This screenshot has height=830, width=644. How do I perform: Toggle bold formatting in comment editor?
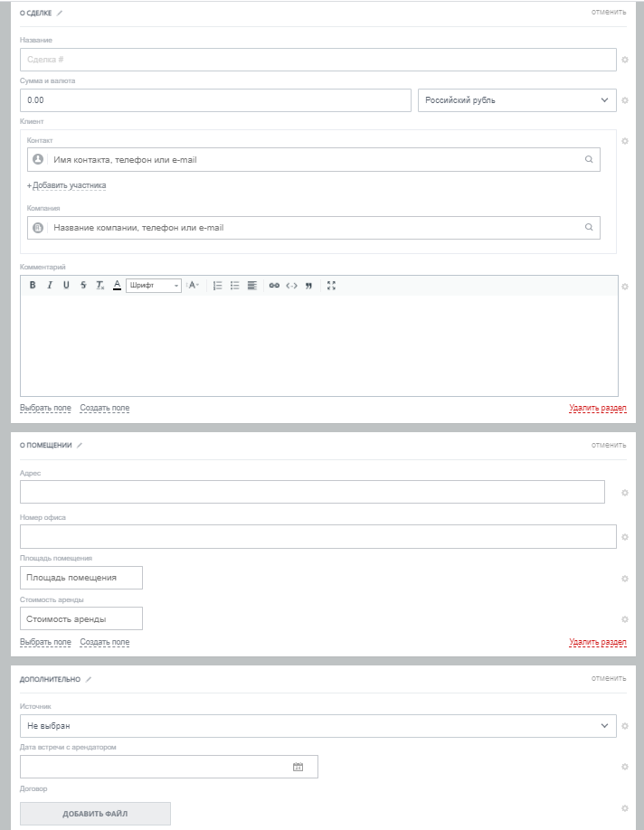pyautogui.click(x=33, y=286)
